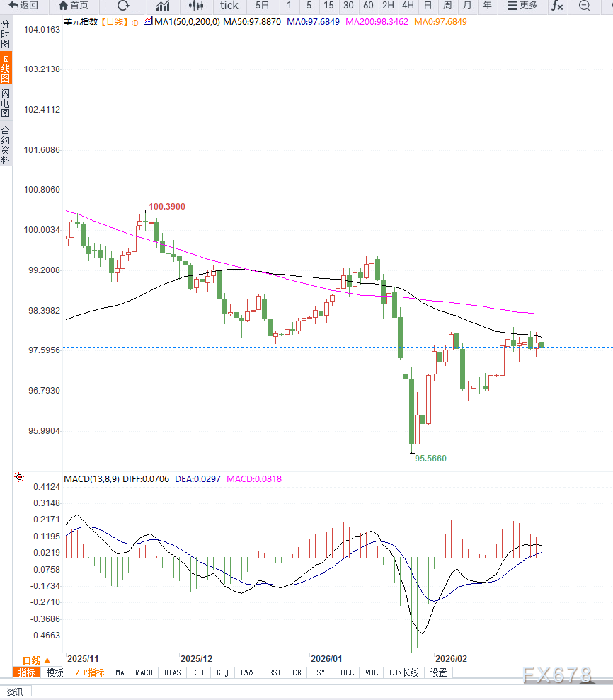The height and width of the screenshot is (700, 613).
Task: Open the bar chart style icon
Action: [163, 6]
